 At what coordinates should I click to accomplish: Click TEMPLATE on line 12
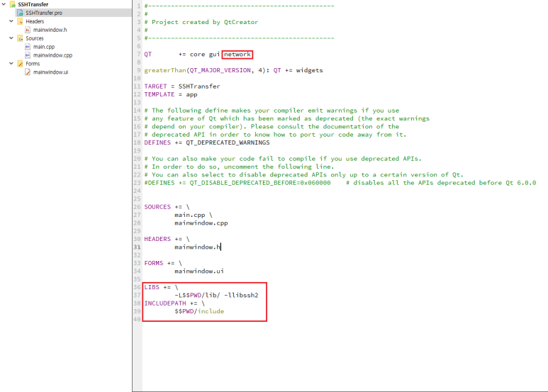(160, 94)
